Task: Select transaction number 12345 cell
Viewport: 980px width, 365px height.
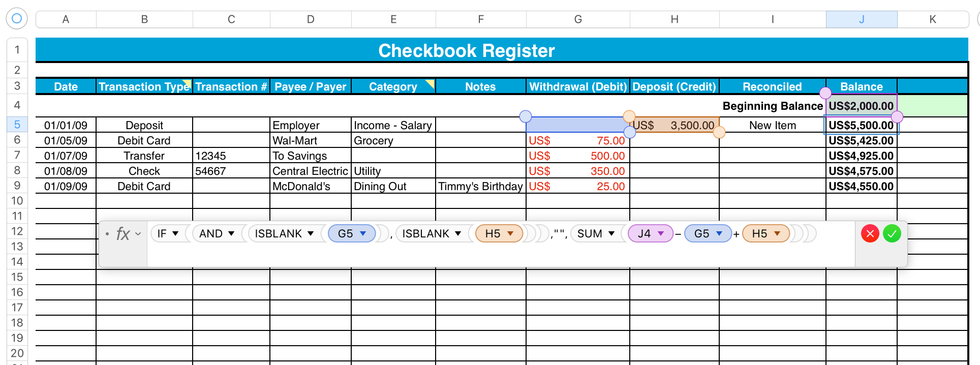Action: click(231, 156)
